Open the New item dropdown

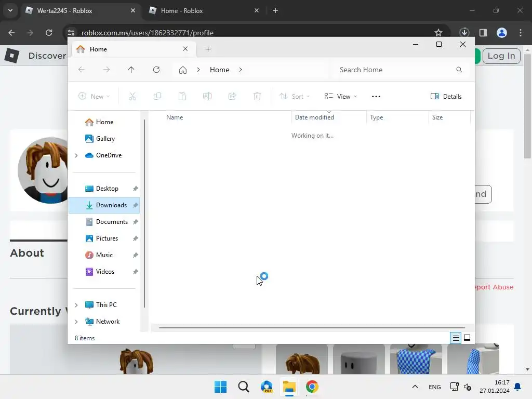click(94, 96)
